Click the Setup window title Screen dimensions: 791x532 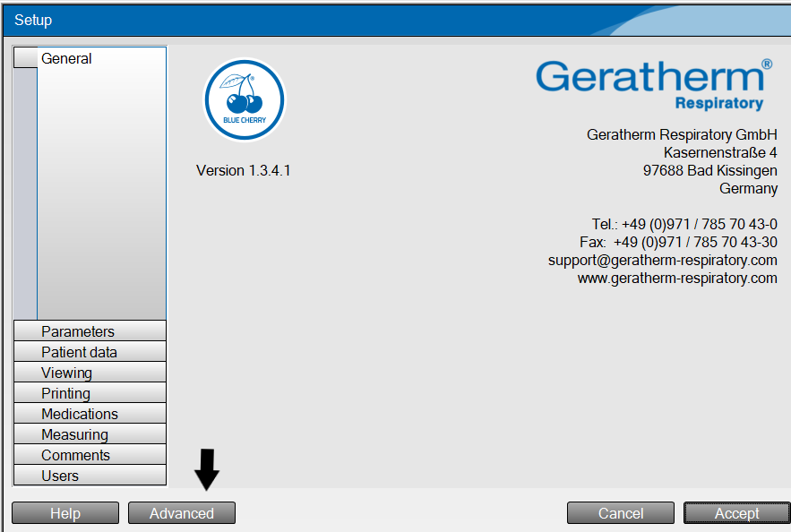point(33,21)
